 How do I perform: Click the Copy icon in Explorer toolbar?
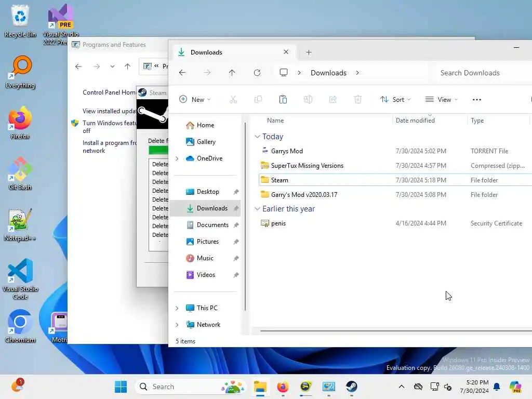click(258, 99)
